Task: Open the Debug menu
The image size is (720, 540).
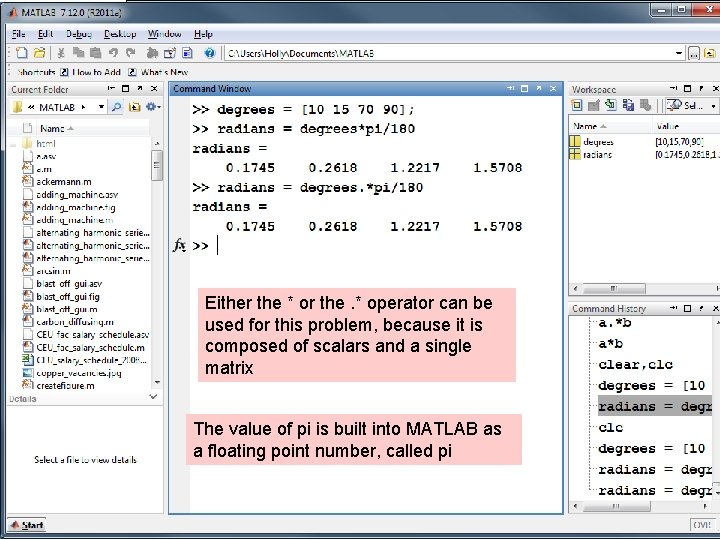Action: [79, 34]
